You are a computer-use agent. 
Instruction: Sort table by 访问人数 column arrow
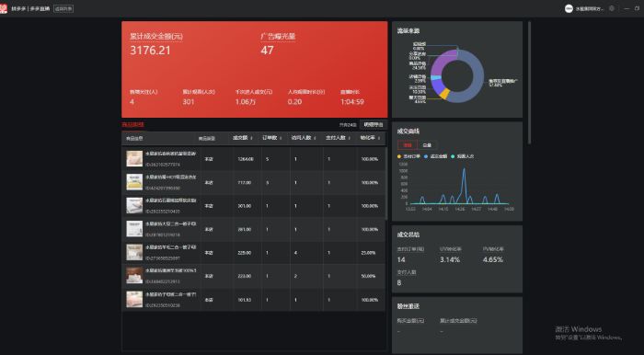click(315, 138)
